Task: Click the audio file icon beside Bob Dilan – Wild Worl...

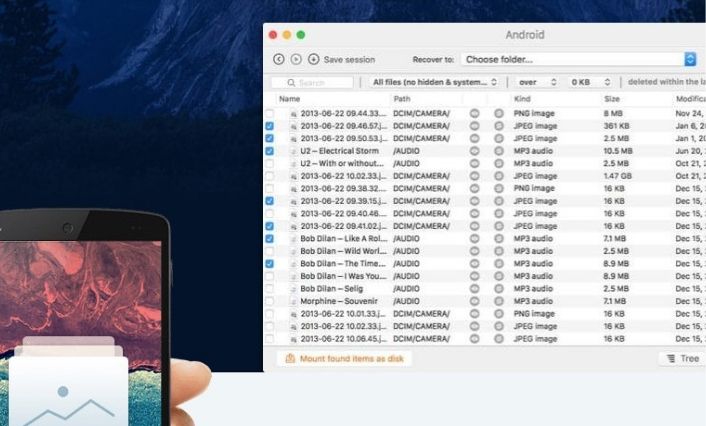Action: [294, 251]
